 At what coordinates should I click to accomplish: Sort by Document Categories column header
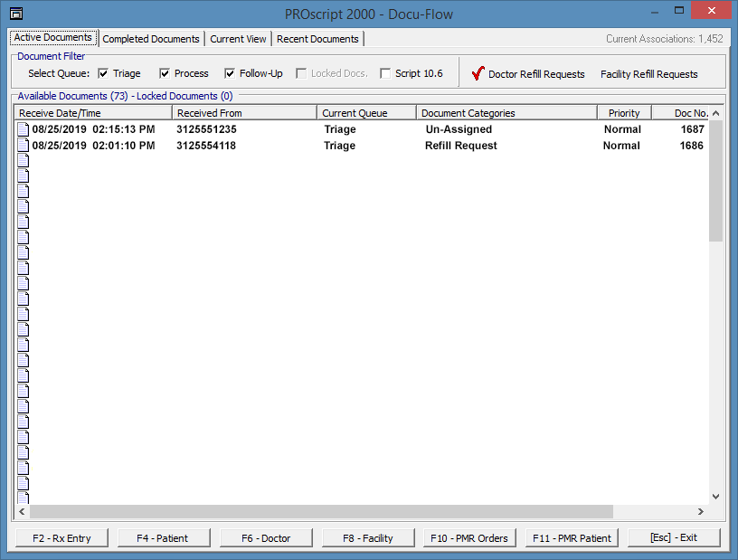(x=506, y=113)
